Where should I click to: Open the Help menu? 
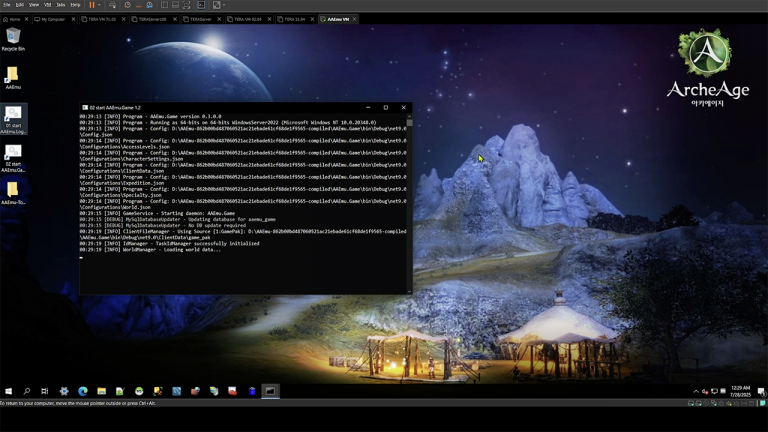click(75, 5)
